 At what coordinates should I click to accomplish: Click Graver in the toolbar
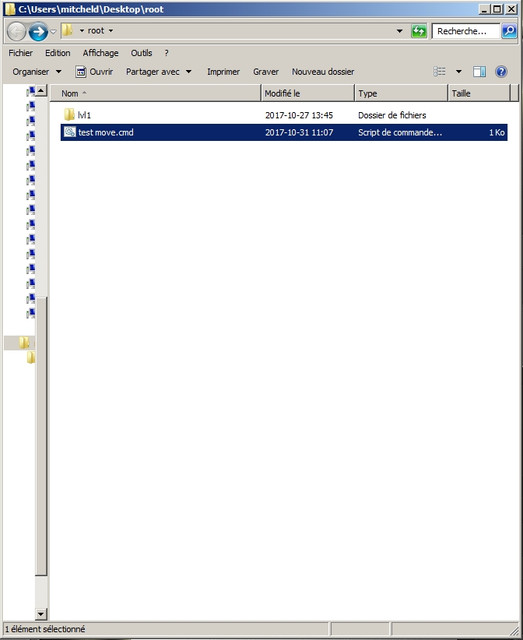pos(266,72)
